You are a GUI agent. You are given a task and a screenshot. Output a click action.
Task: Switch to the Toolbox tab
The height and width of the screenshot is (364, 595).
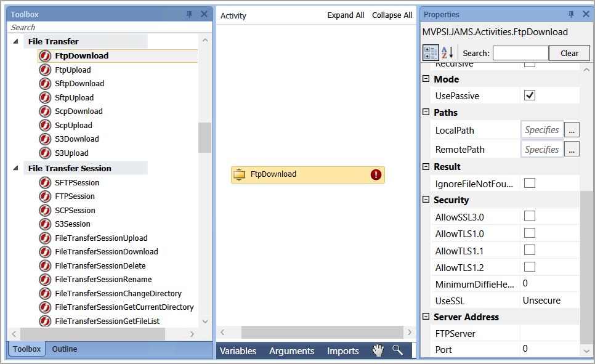(26, 349)
